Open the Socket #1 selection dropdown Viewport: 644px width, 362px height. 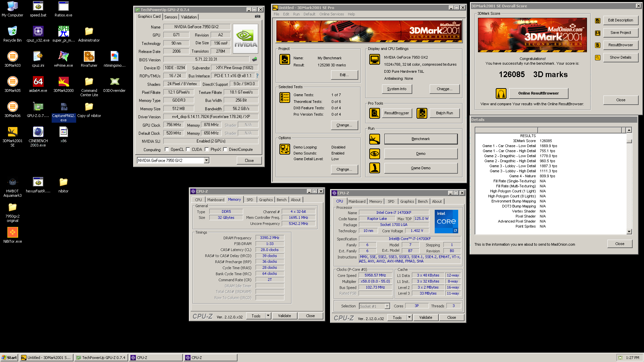click(387, 306)
